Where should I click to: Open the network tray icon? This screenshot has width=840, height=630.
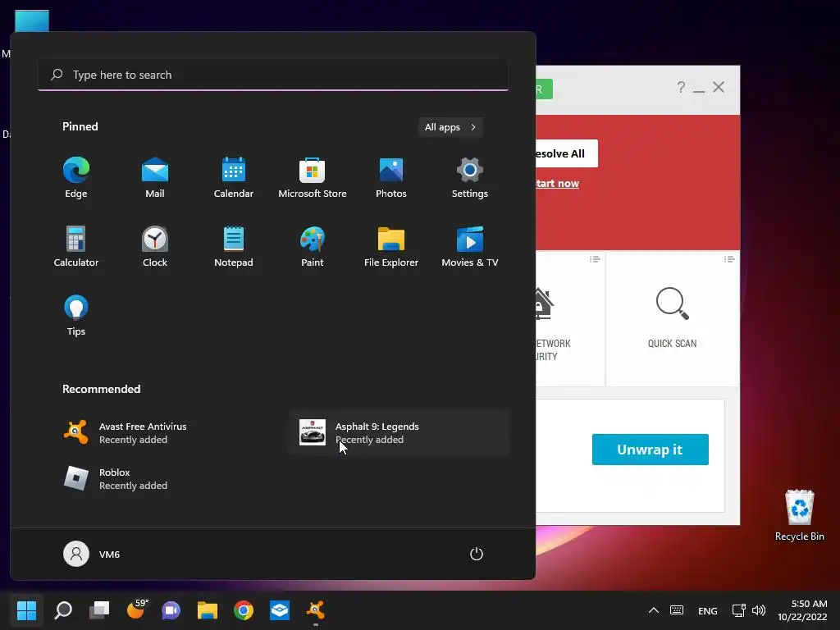[739, 610]
